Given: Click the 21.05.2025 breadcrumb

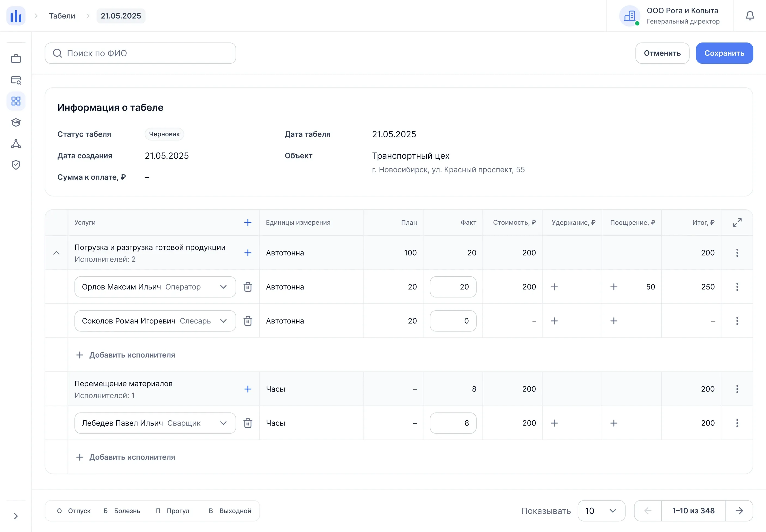Looking at the screenshot, I should click(x=121, y=16).
